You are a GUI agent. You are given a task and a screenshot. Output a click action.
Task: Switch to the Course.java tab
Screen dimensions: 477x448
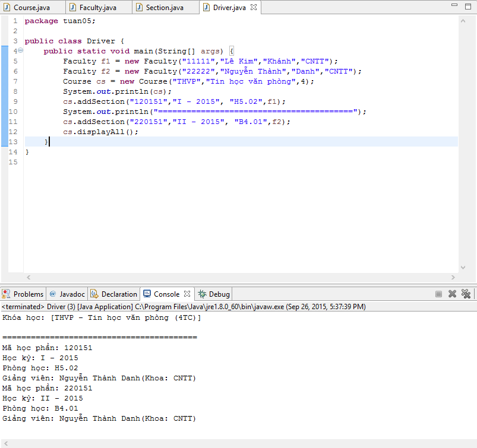pyautogui.click(x=32, y=7)
